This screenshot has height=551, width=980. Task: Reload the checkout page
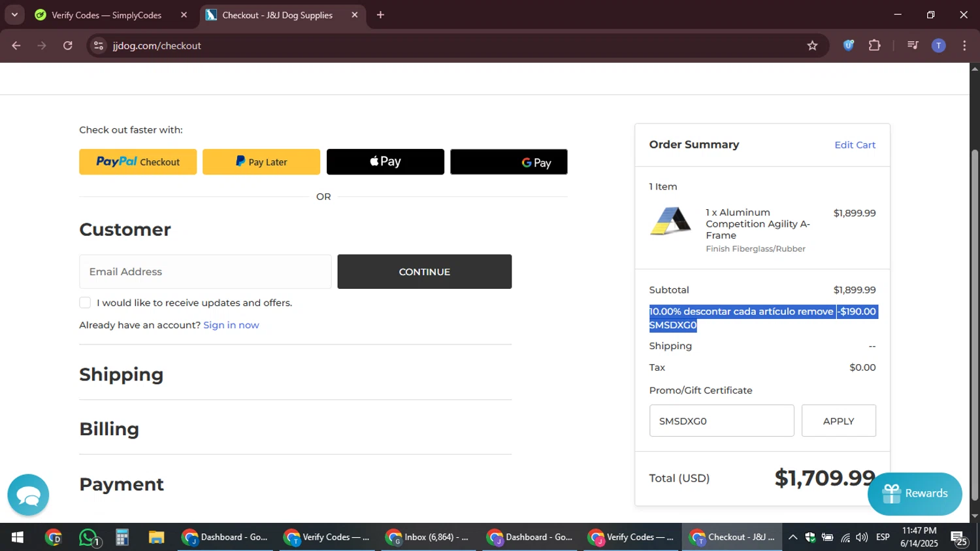pos(68,46)
